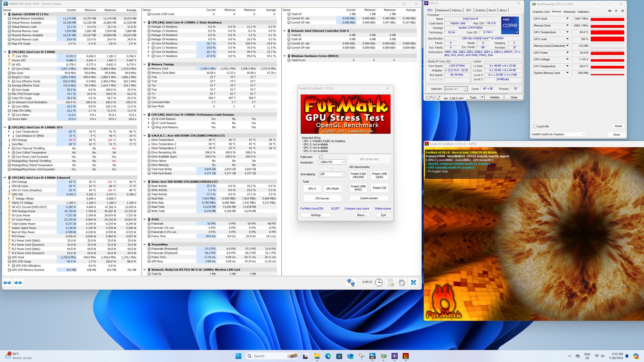Click the CPU burner button
The height and width of the screenshot is (362, 644).
(322, 198)
